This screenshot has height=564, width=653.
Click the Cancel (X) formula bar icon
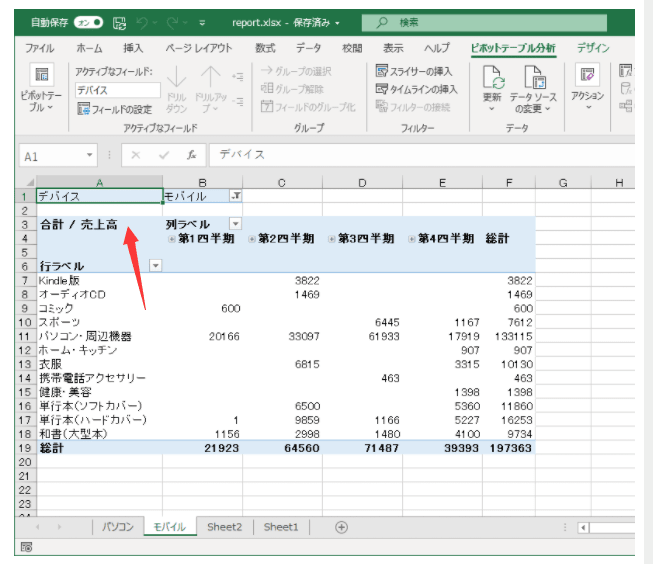click(135, 155)
